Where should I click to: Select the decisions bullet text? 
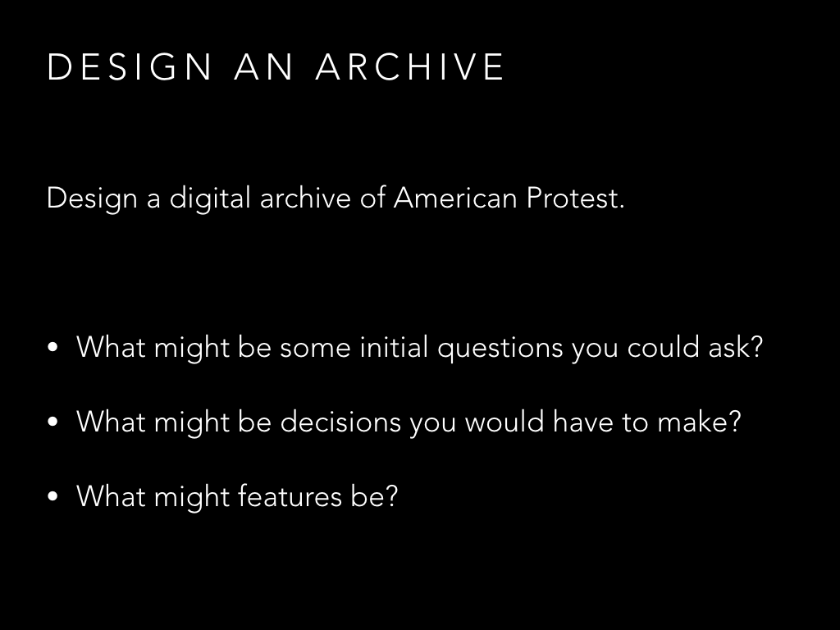pyautogui.click(x=409, y=422)
